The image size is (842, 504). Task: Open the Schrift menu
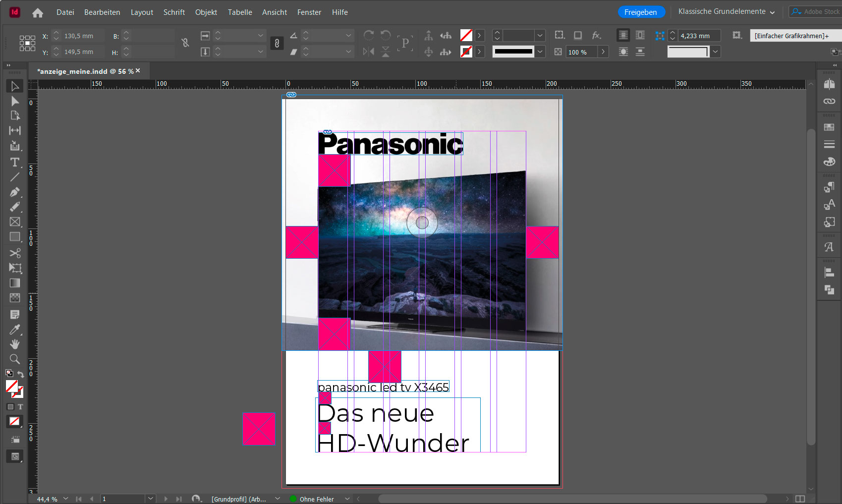[174, 12]
